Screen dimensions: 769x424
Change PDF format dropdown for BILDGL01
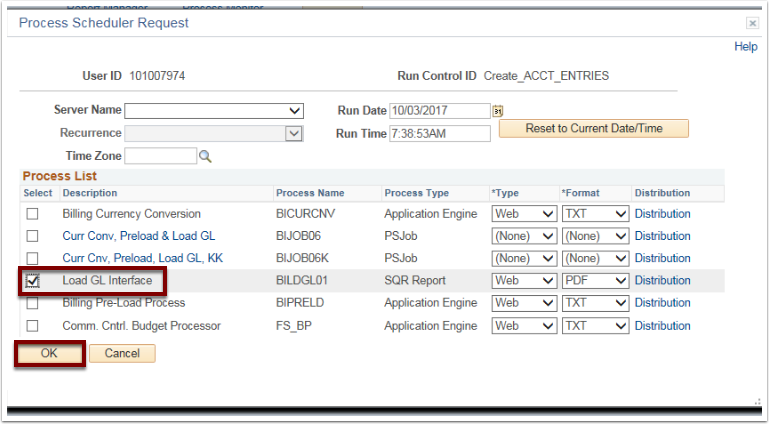click(595, 280)
